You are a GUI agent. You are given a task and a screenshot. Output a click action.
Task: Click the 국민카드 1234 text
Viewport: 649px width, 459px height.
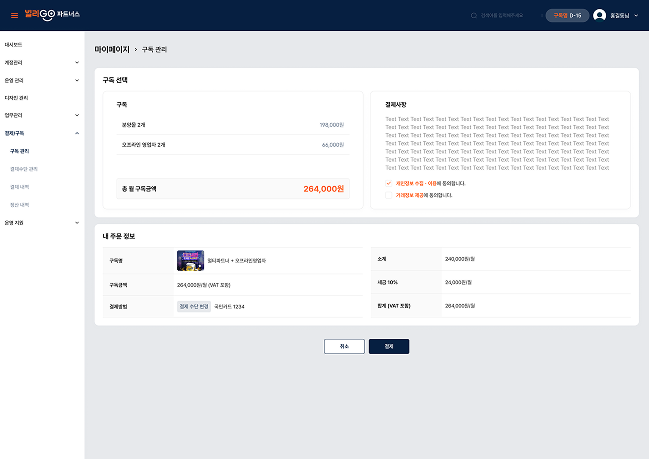(x=229, y=307)
